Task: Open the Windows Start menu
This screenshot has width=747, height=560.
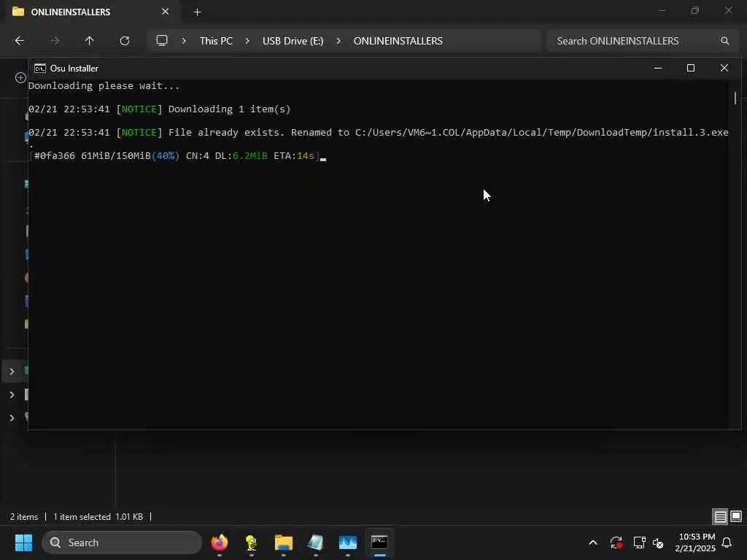Action: click(23, 542)
